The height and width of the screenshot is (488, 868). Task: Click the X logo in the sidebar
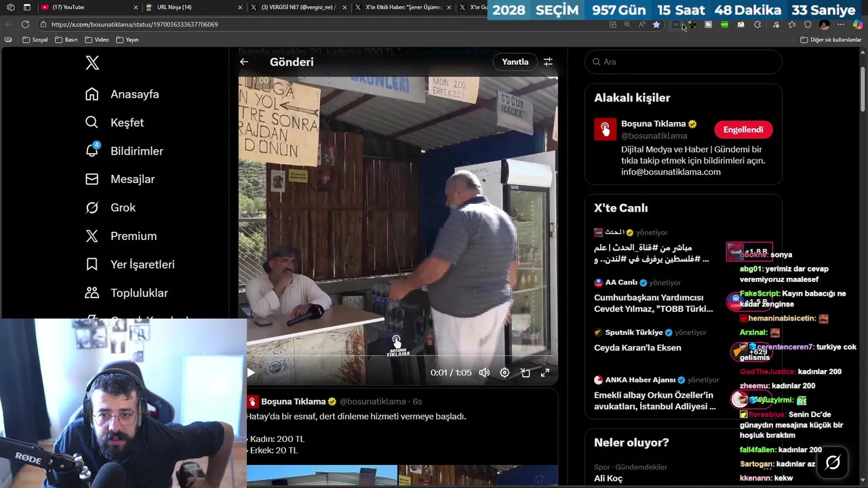click(x=92, y=63)
